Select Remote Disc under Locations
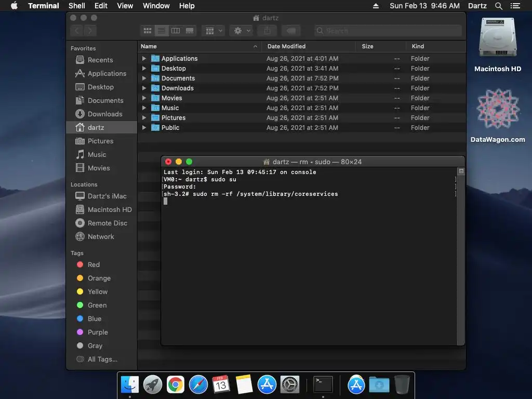The image size is (532, 399). click(x=101, y=223)
